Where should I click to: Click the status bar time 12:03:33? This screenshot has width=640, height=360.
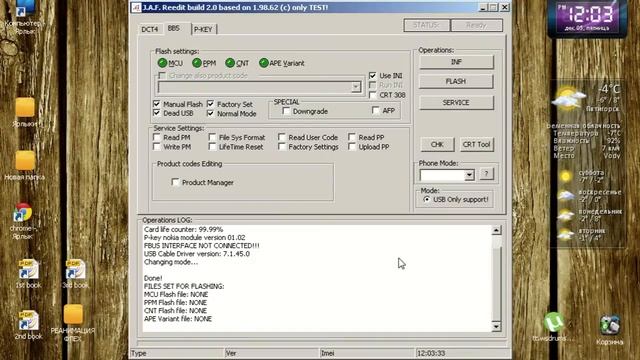click(x=431, y=353)
